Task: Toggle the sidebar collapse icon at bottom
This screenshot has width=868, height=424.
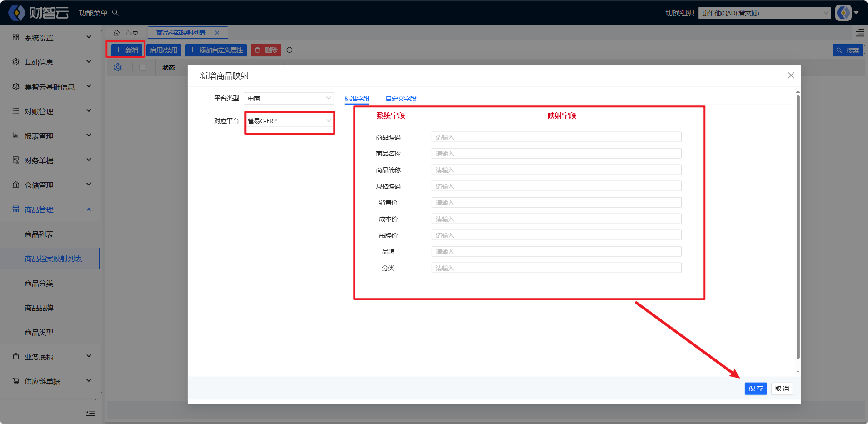Action: pos(90,412)
